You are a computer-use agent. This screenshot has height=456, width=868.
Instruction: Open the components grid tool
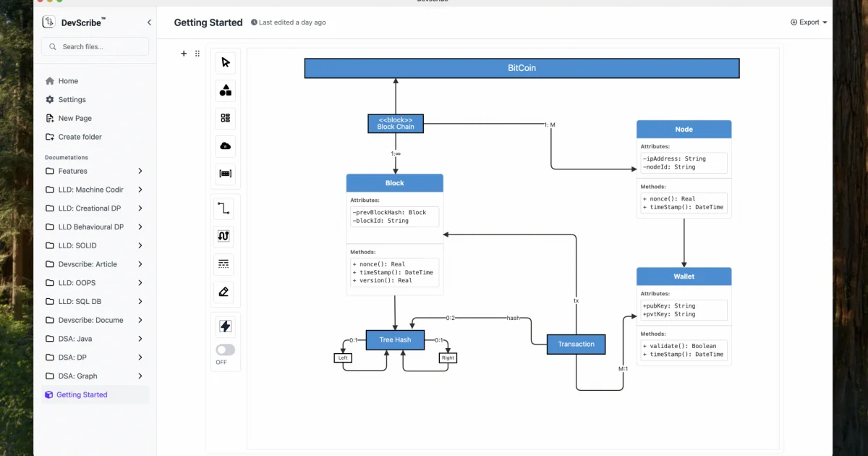[225, 118]
